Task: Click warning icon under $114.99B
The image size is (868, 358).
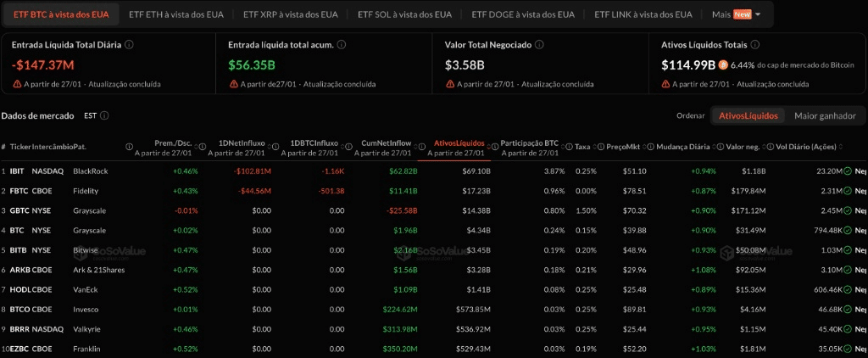Action: click(x=665, y=84)
